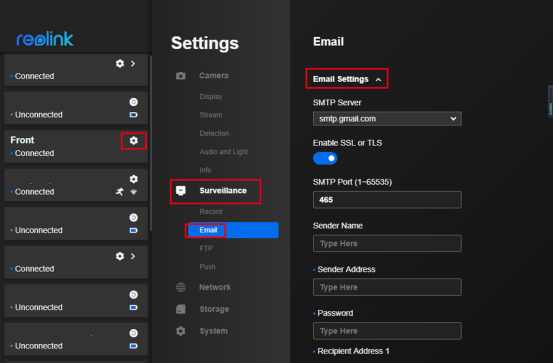Open the Record settings page

[x=211, y=212]
